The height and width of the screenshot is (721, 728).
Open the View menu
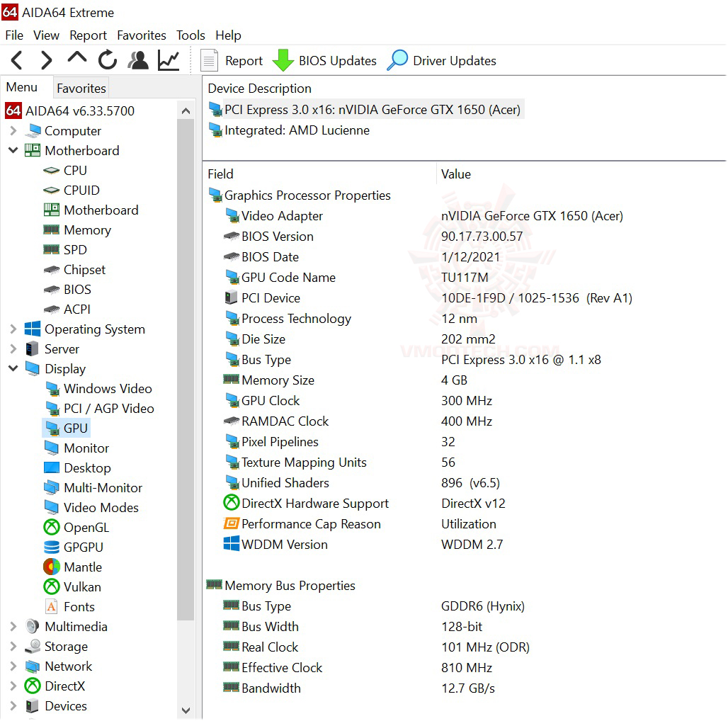pos(47,35)
